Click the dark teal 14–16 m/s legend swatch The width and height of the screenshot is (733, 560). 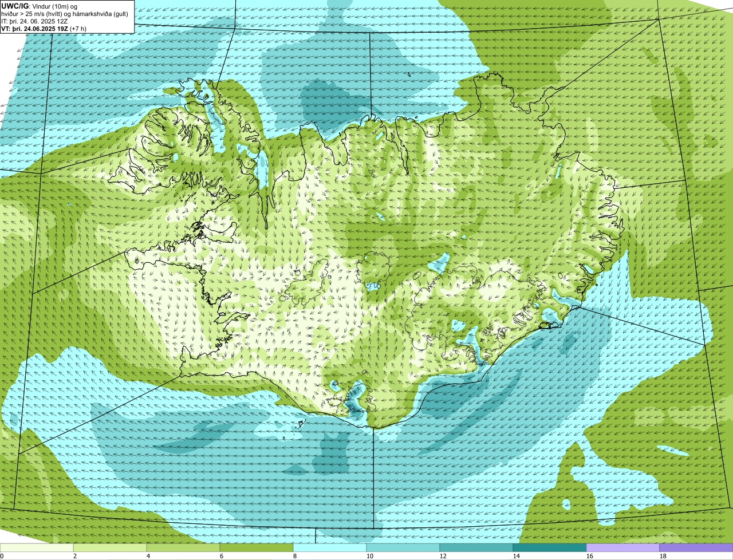tap(550, 547)
